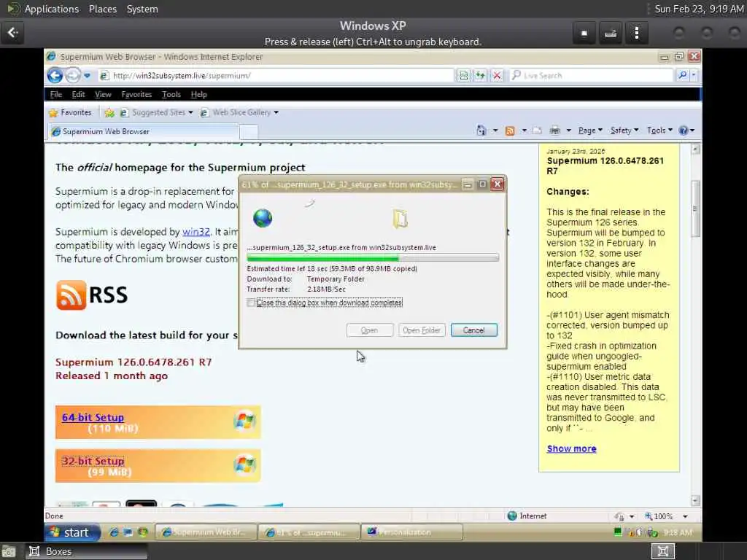Select the Supermium Web Browser tab
The width and height of the screenshot is (747, 560).
click(143, 131)
